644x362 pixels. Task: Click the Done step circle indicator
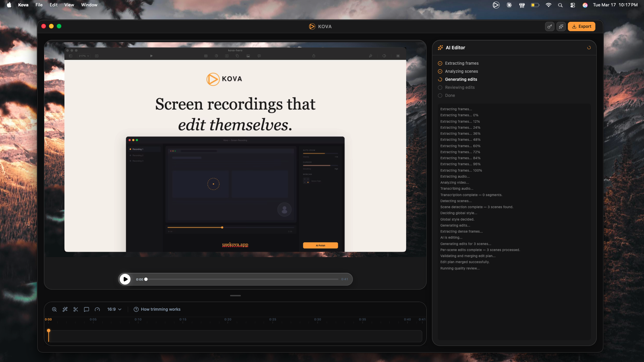tap(440, 96)
